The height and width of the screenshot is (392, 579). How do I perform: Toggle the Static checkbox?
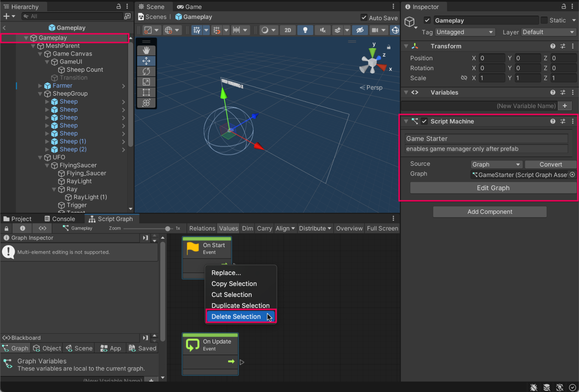click(544, 20)
